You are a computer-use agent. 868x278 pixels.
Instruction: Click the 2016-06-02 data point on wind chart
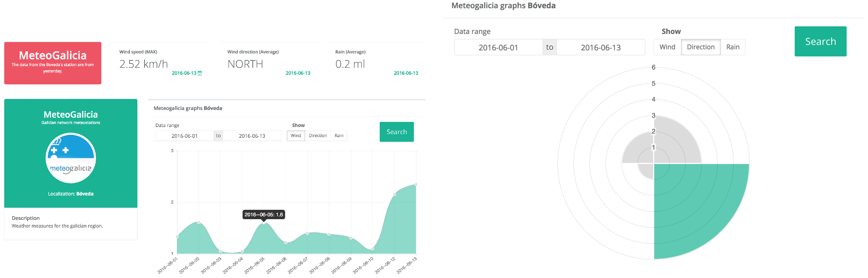(199, 223)
